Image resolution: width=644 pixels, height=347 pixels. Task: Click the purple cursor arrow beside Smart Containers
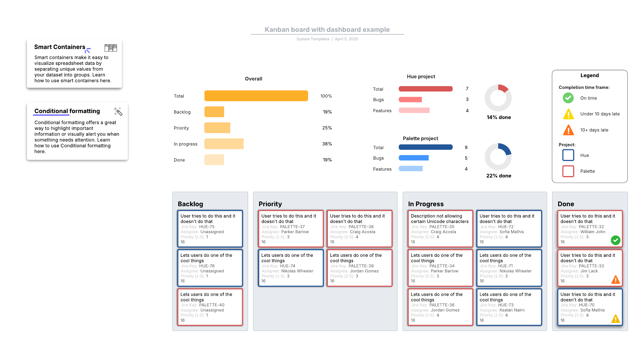click(x=87, y=50)
